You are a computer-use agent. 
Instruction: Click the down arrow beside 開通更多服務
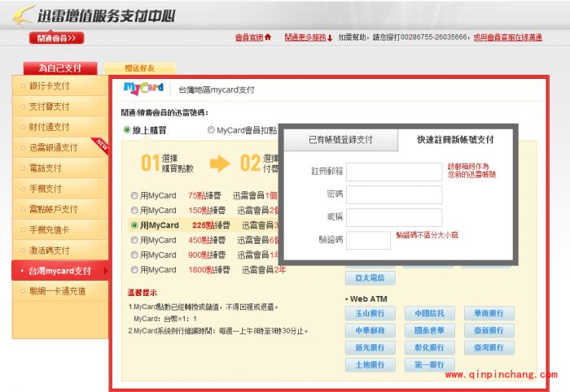pyautogui.click(x=330, y=37)
